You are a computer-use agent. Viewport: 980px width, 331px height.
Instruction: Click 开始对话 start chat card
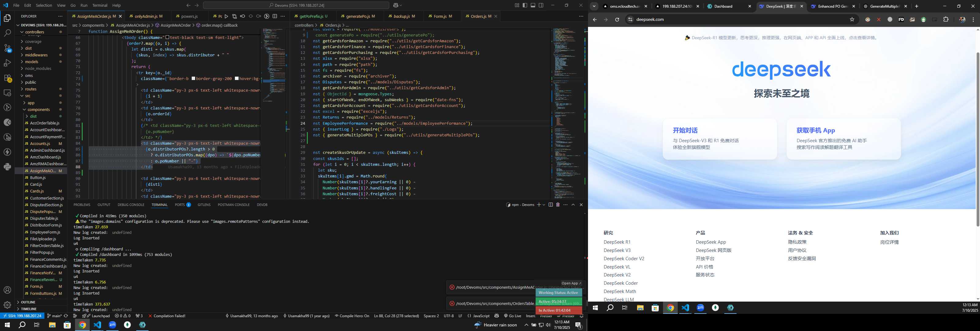click(x=719, y=139)
